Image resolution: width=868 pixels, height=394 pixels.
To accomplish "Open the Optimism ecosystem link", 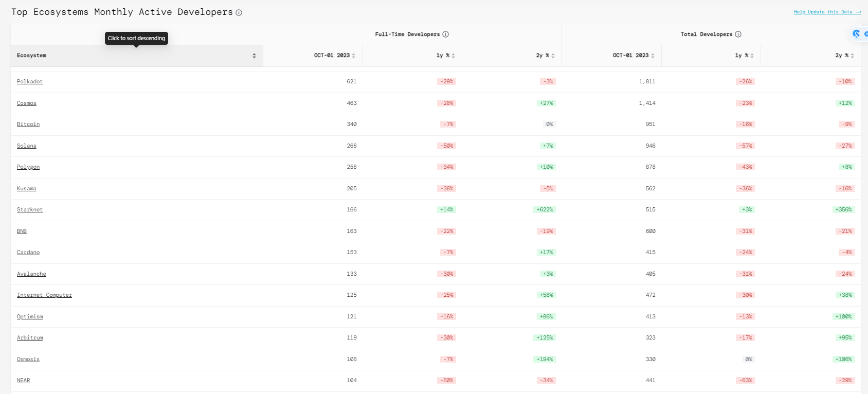I will 30,317.
